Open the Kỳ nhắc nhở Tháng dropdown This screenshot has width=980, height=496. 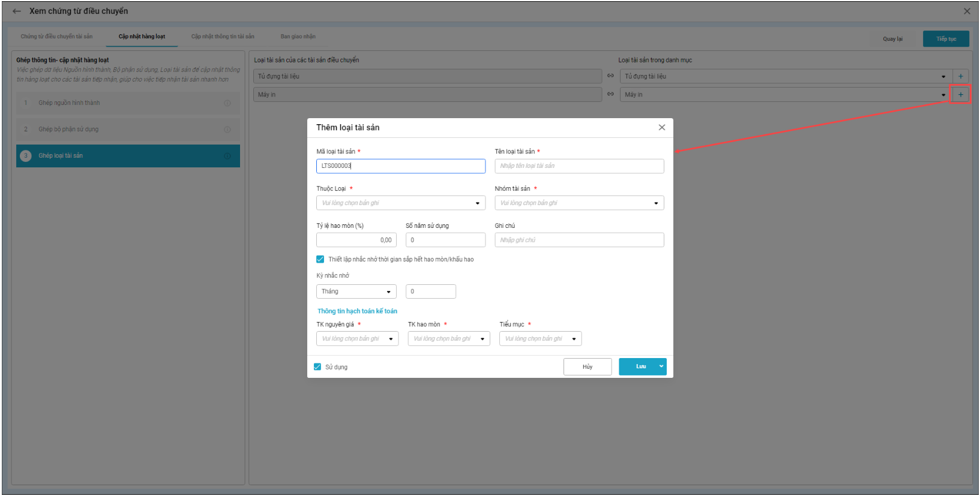(x=356, y=291)
